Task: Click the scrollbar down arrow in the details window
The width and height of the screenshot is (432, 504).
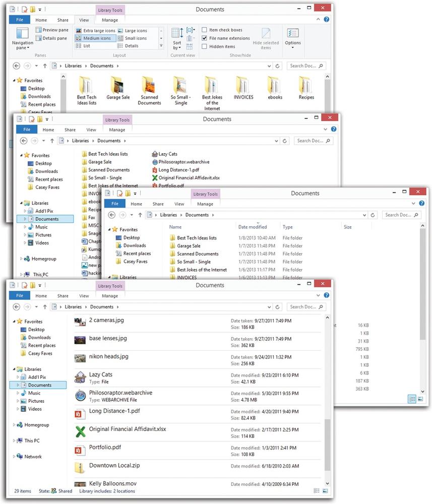Action: pos(423,391)
